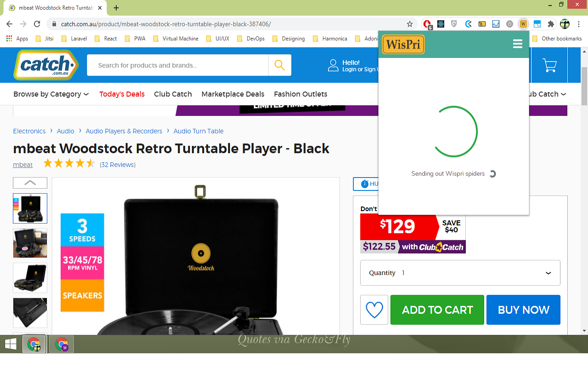Open the shopping cart icon
Image resolution: width=588 pixels, height=368 pixels.
(549, 65)
